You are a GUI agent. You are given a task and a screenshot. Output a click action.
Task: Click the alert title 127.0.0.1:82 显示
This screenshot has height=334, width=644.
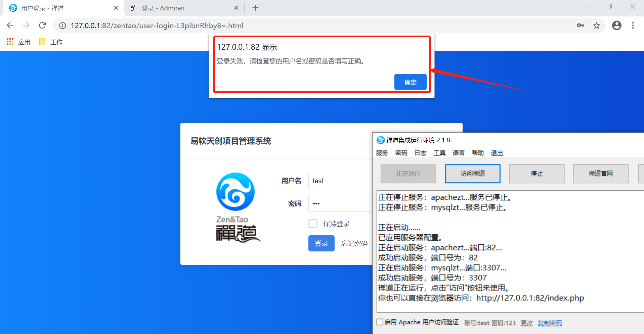(x=247, y=47)
